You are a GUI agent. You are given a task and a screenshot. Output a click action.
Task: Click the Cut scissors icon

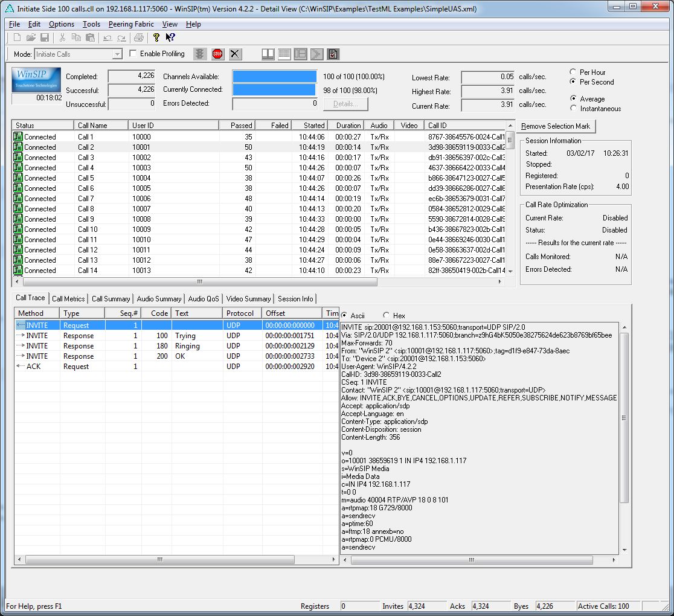[62, 37]
